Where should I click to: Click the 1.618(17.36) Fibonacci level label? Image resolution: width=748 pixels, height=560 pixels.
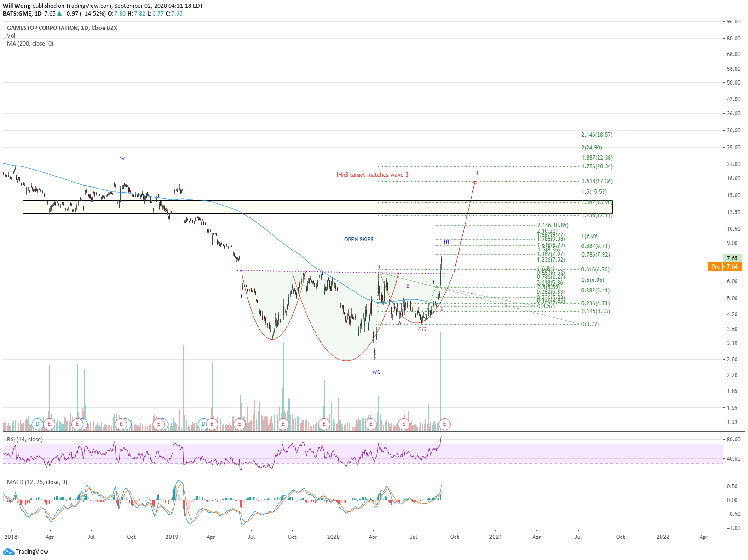pyautogui.click(x=597, y=181)
